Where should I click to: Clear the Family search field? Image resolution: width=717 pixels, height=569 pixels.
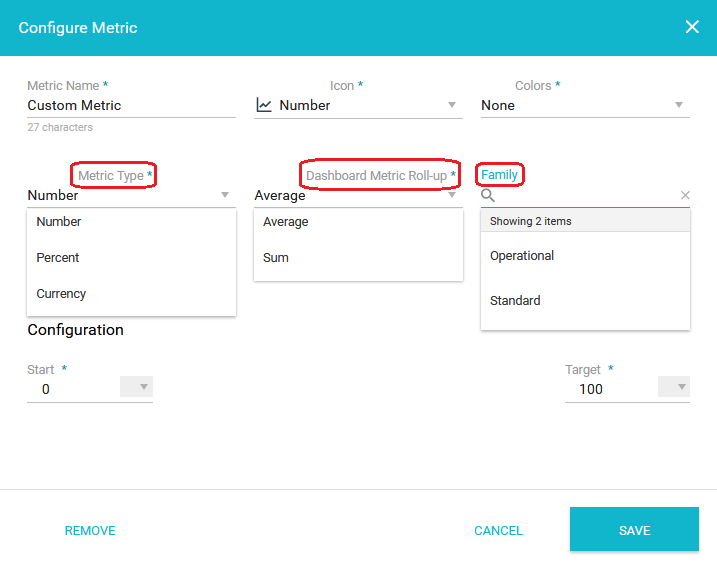tap(685, 195)
